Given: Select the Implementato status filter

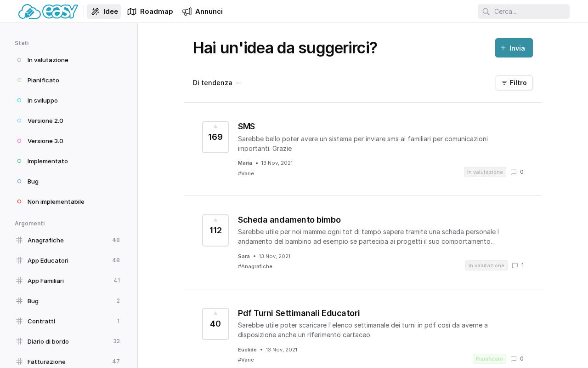Looking at the screenshot, I should [47, 161].
